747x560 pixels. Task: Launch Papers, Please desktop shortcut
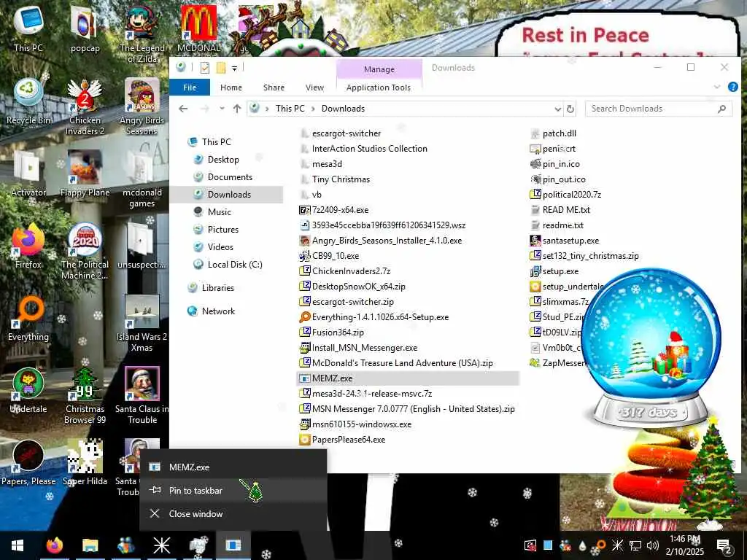28,463
